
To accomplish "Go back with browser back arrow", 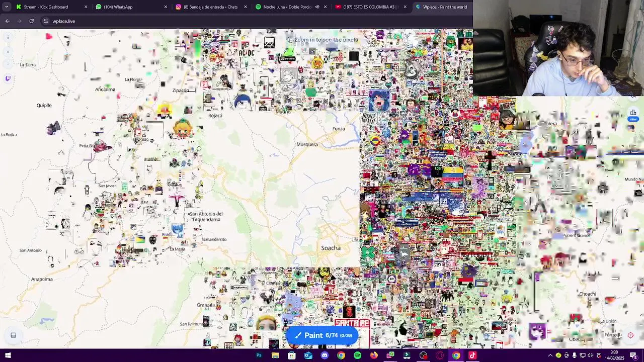I will coord(7,21).
